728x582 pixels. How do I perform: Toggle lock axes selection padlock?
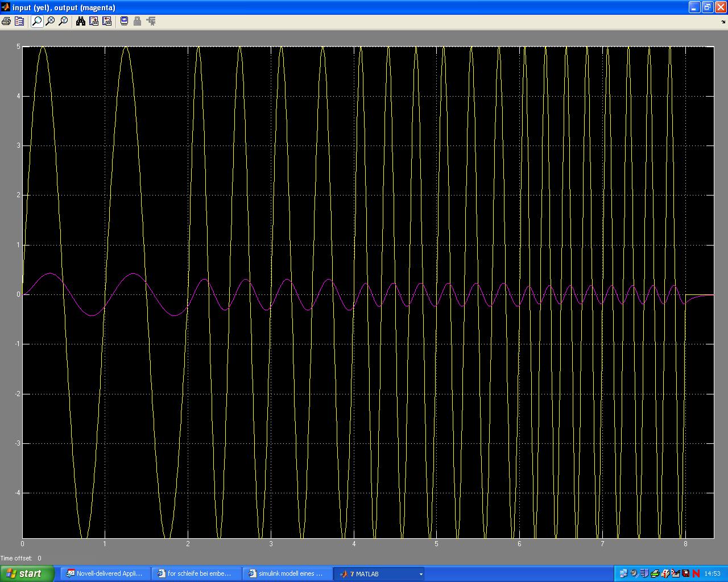(x=137, y=21)
